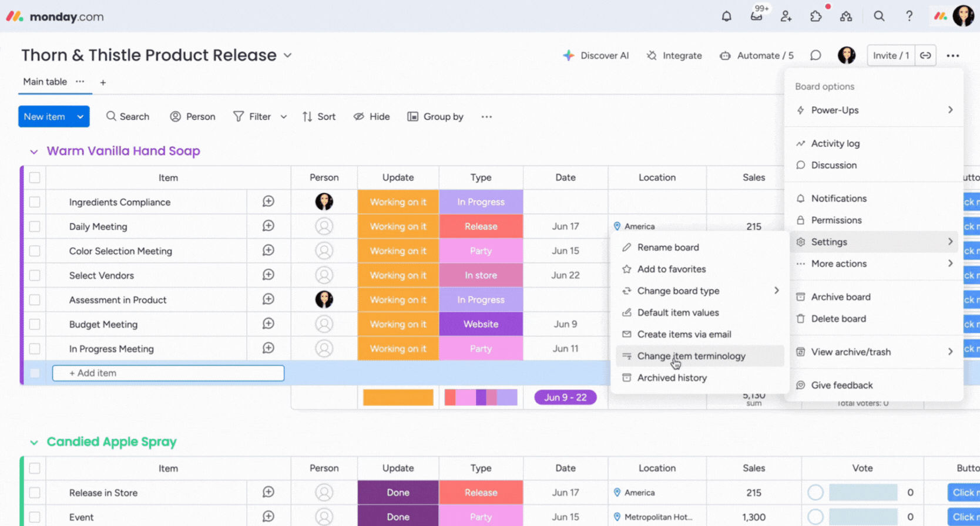980x526 pixels.
Task: Click person avatar on Ingredients Compliance row
Action: [x=324, y=202]
